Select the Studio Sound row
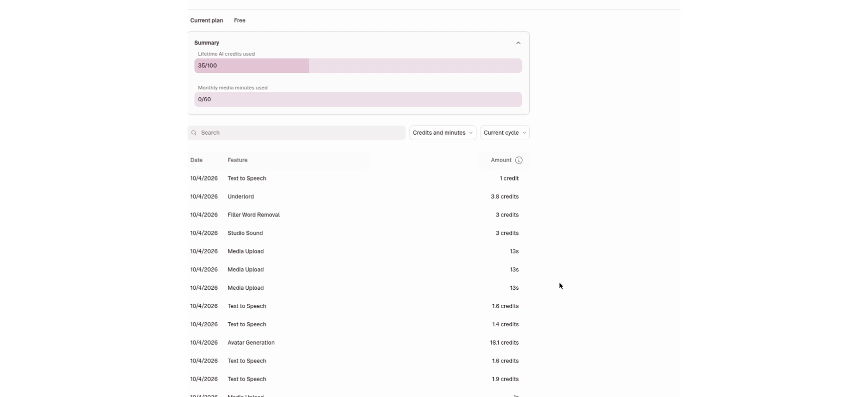 coord(358,233)
